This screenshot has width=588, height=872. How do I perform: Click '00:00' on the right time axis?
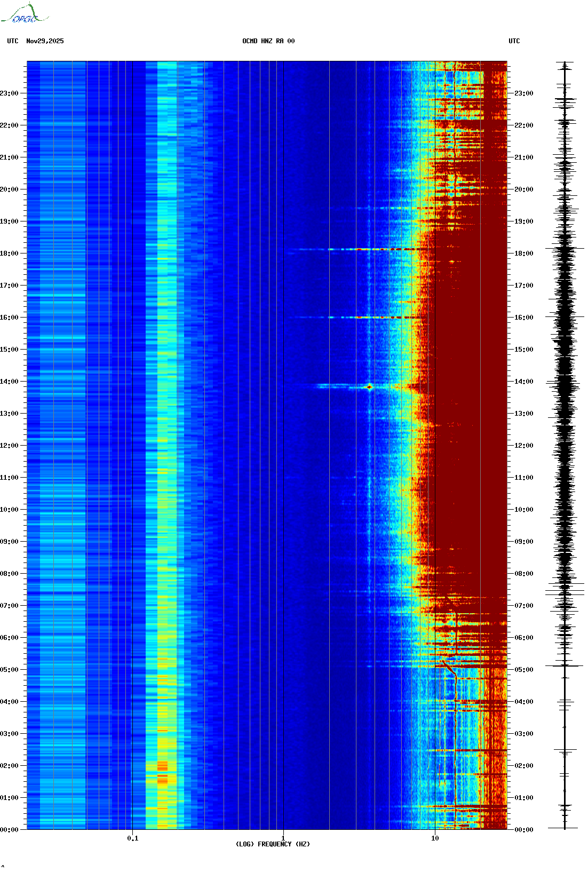tap(524, 830)
